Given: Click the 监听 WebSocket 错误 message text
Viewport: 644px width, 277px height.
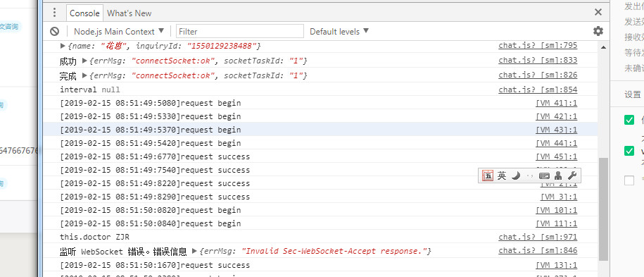Looking at the screenshot, I should pos(123,251).
